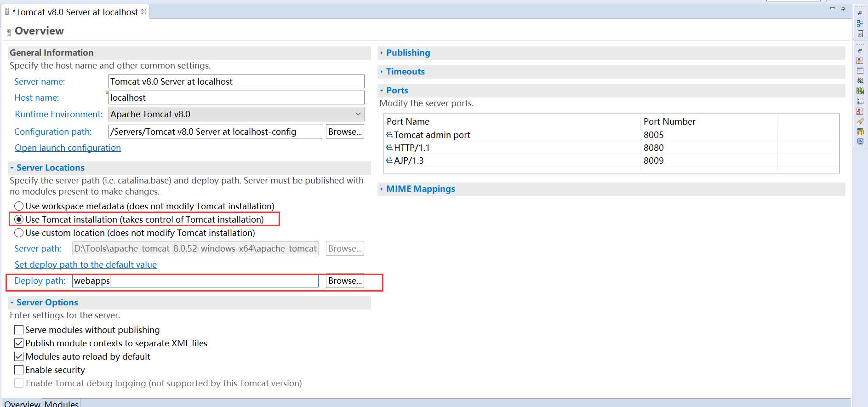Open the stacked yellow cylinders icon
The height and width of the screenshot is (407, 868).
coord(860,132)
